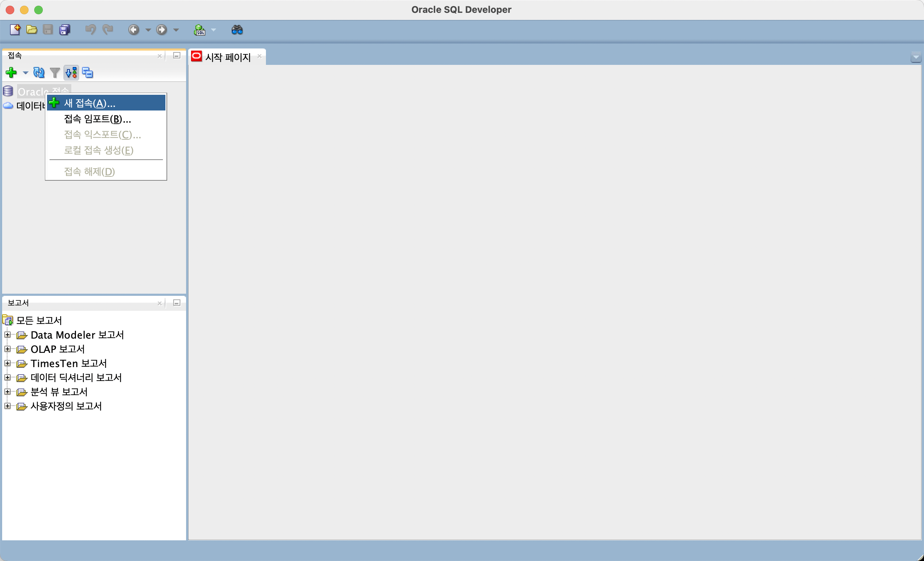This screenshot has width=924, height=561.
Task: Click the 분석 뷰 보고서 folder icon
Action: pyautogui.click(x=22, y=392)
